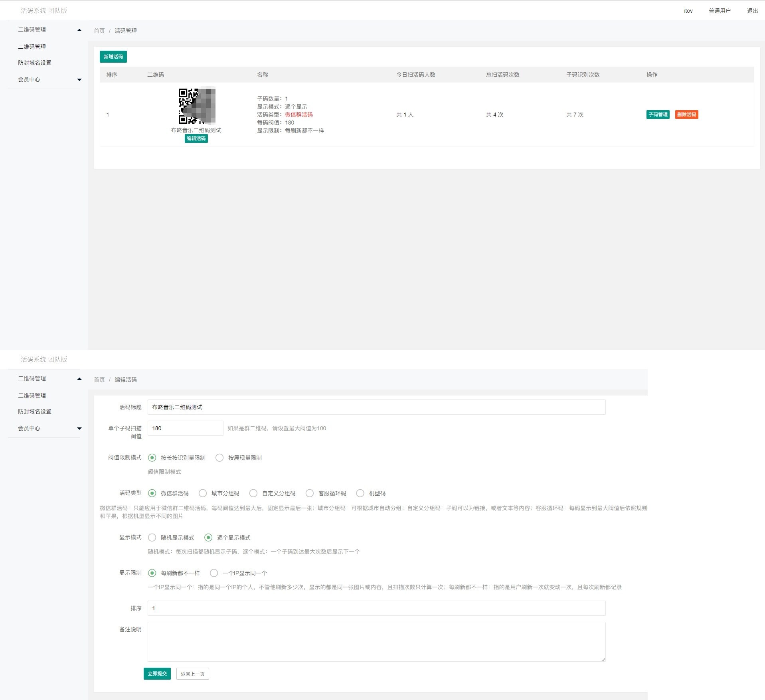Viewport: 765px width, 700px height.
Task: Click 首页 breadcrumb on 编辑活码 page
Action: click(99, 380)
